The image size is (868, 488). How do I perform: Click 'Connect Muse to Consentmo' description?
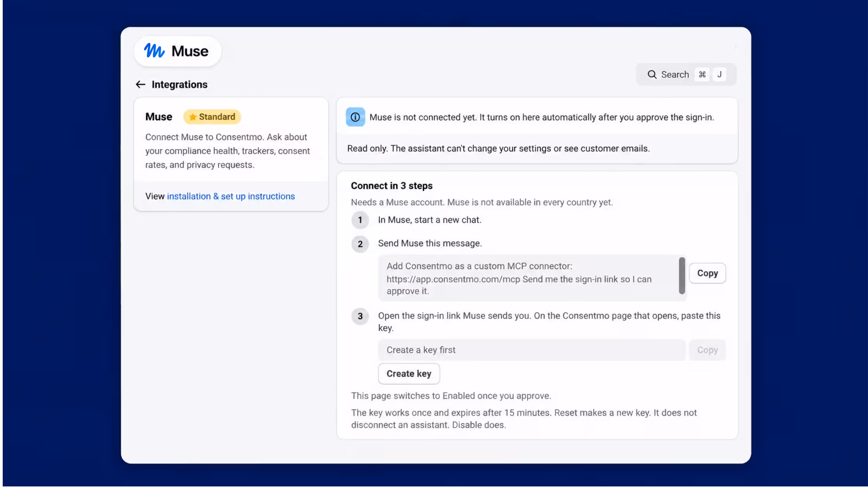click(227, 151)
